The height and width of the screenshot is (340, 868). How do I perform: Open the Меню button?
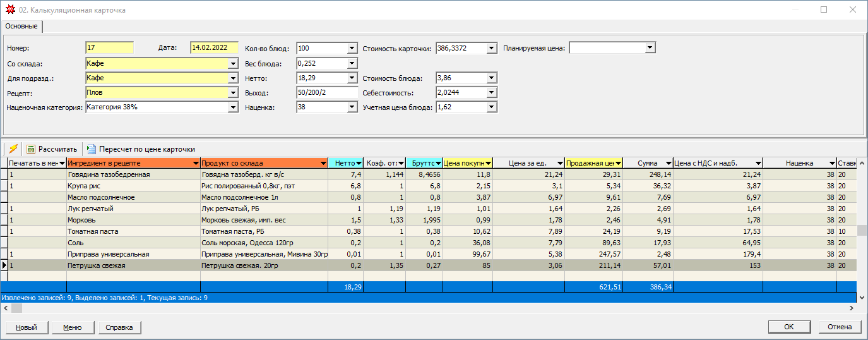coord(72,327)
